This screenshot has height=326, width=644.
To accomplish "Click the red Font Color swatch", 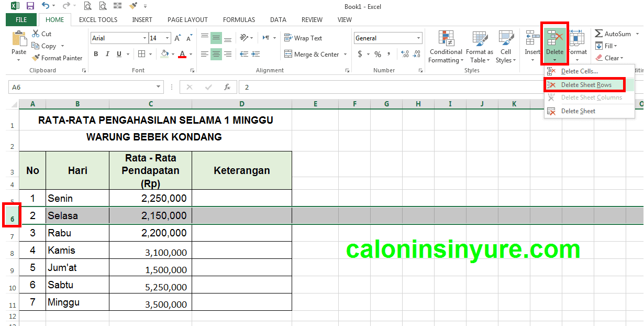I will coord(182,53).
